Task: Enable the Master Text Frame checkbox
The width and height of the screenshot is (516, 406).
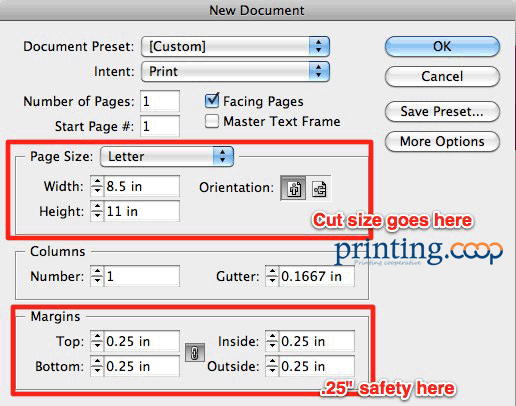Action: (x=212, y=121)
